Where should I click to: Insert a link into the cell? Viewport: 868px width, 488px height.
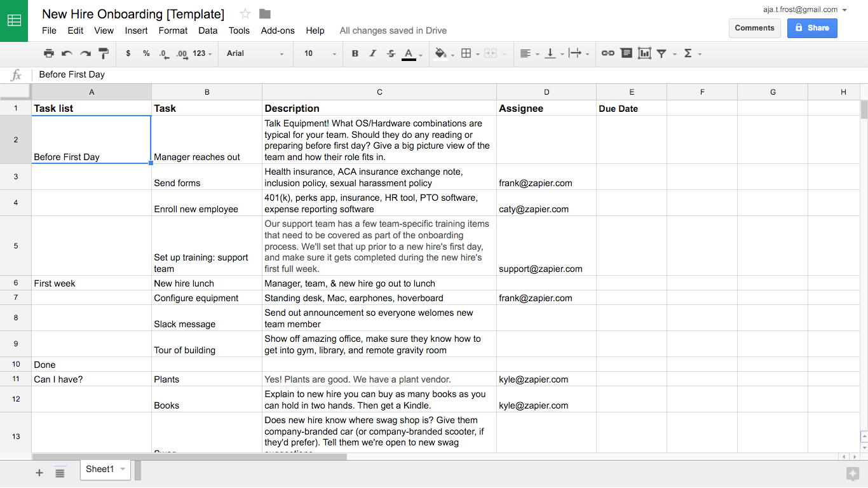[607, 53]
